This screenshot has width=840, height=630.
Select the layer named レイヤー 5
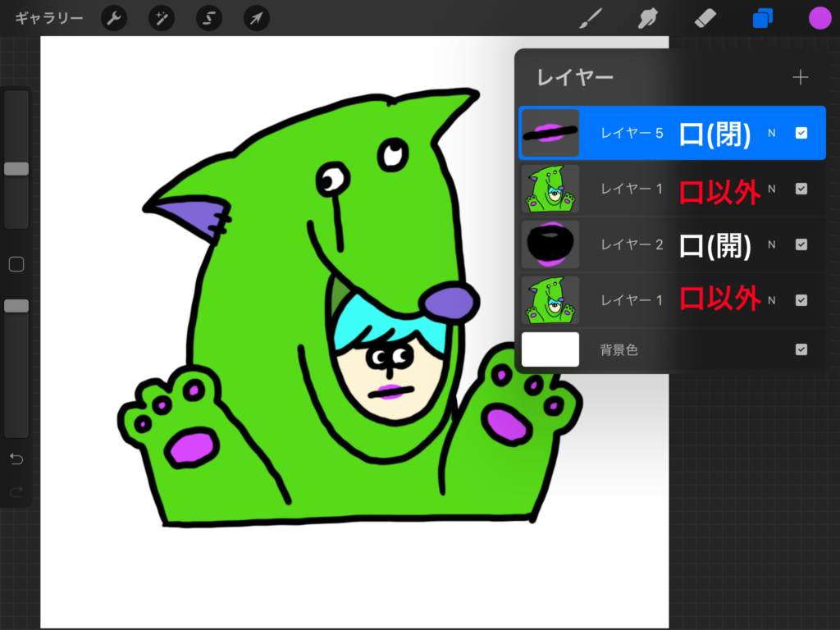point(632,133)
